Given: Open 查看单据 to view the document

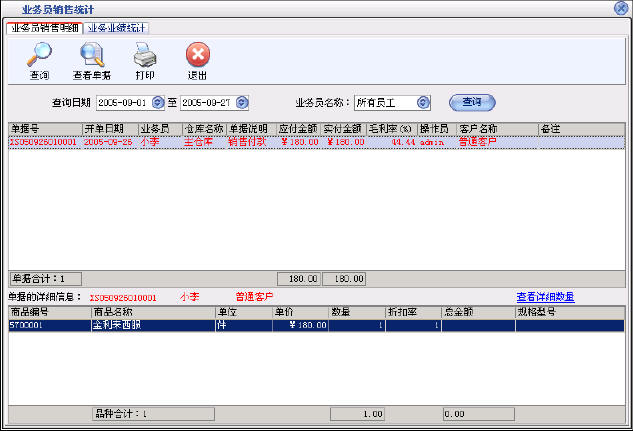Looking at the screenshot, I should tap(91, 58).
